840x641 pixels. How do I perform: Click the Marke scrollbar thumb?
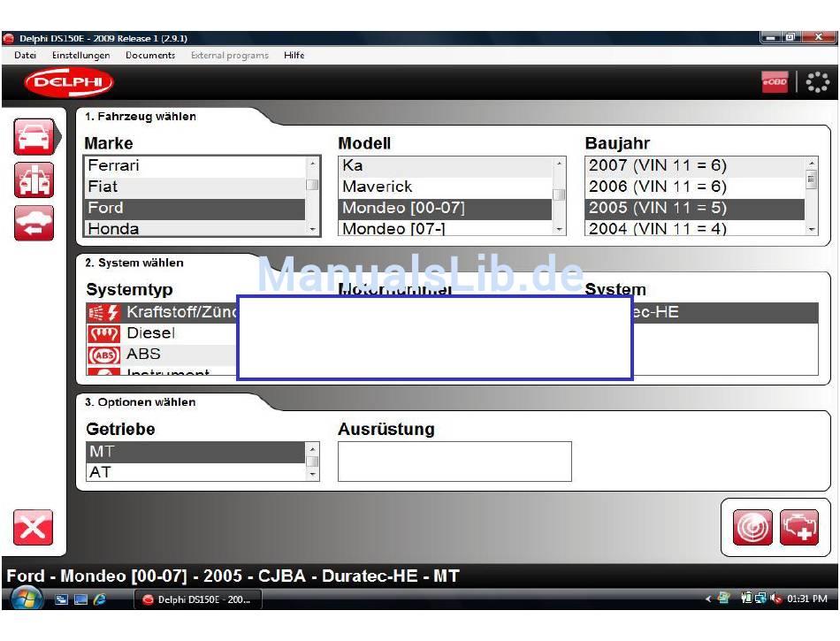[312, 185]
